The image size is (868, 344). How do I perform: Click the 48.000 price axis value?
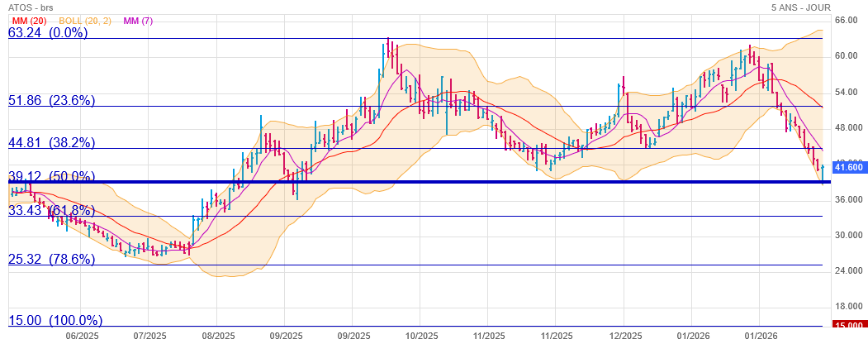[849, 127]
